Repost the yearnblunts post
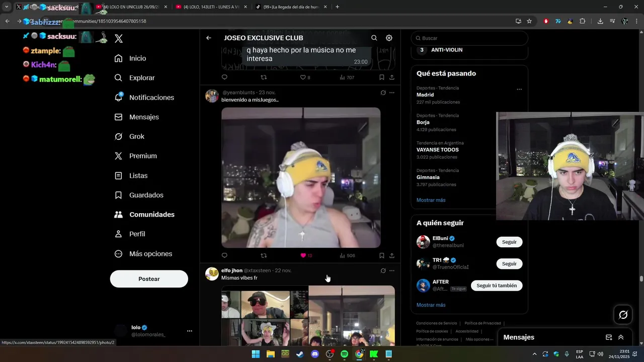 click(x=264, y=255)
